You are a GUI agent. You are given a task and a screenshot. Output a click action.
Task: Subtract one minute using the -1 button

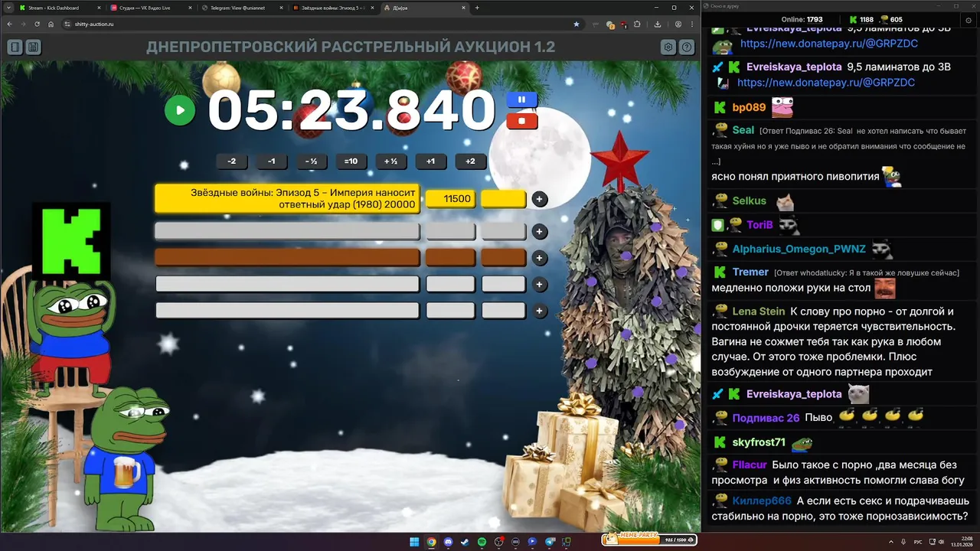(271, 161)
